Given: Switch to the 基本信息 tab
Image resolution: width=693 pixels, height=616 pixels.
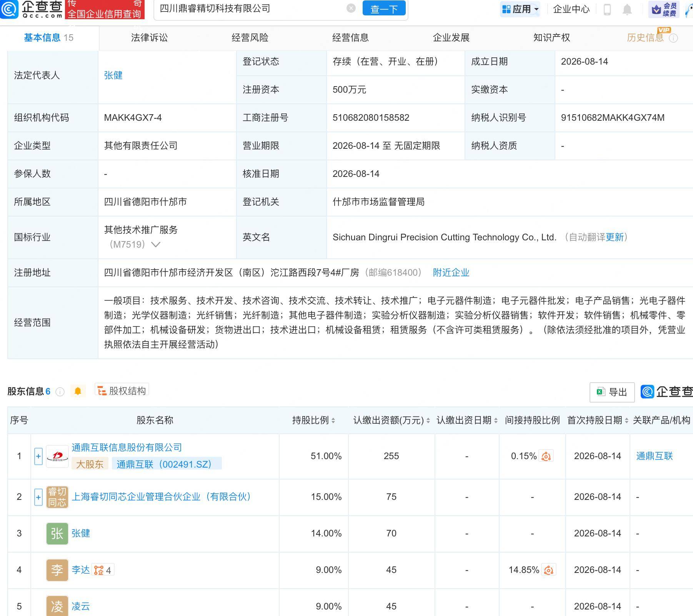Looking at the screenshot, I should click(49, 38).
